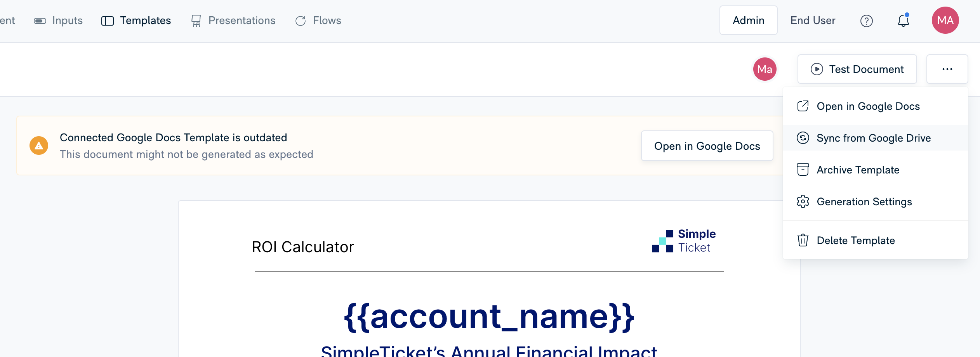Click the {{account_name}} placeholder text
The image size is (980, 357).
click(x=489, y=317)
